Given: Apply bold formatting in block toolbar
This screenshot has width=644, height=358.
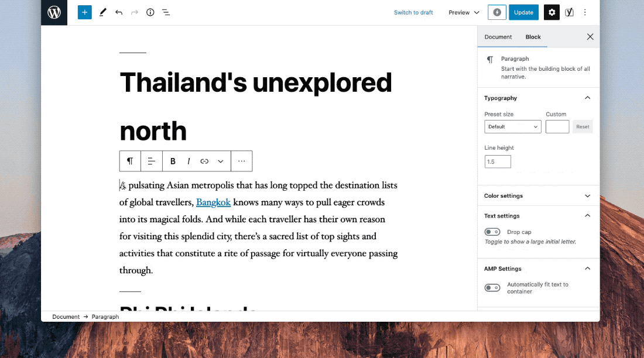Looking at the screenshot, I should tap(173, 161).
